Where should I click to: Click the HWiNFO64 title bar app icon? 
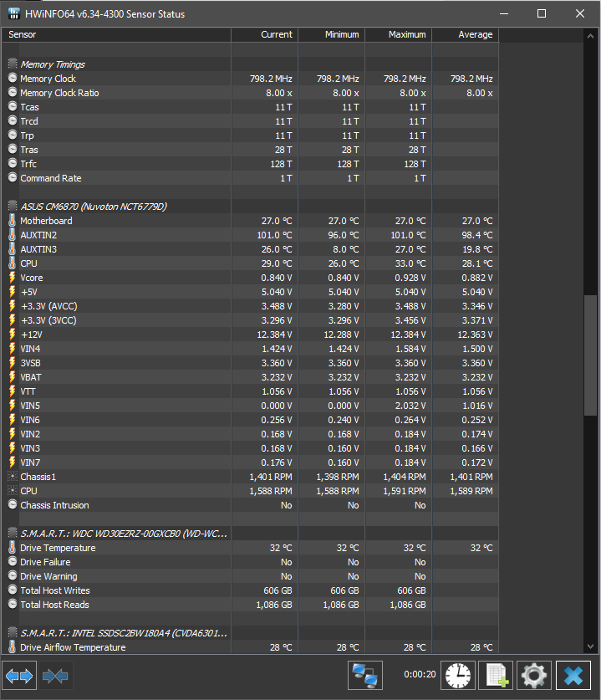[14, 14]
